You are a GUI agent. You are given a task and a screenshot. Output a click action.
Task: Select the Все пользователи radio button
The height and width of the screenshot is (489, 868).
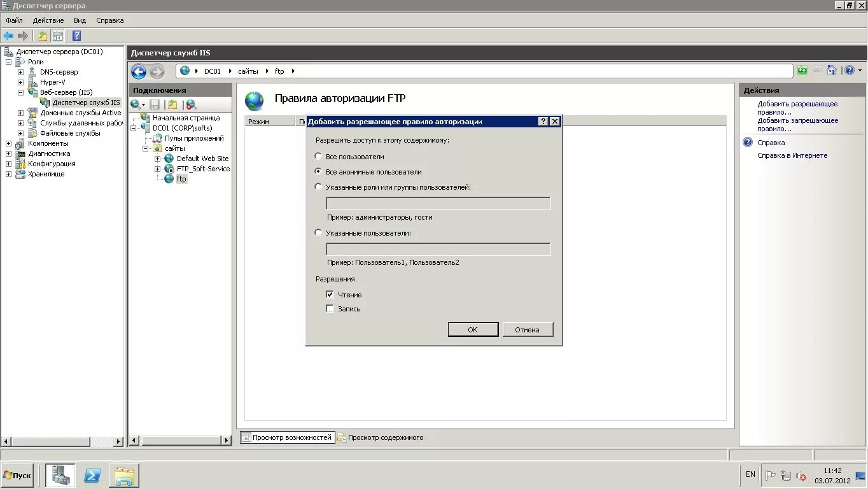click(x=318, y=156)
